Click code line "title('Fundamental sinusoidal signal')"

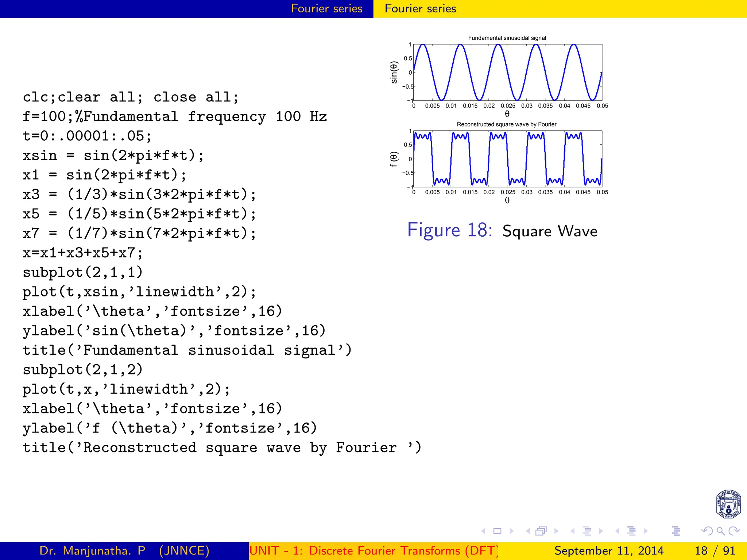[x=187, y=350]
